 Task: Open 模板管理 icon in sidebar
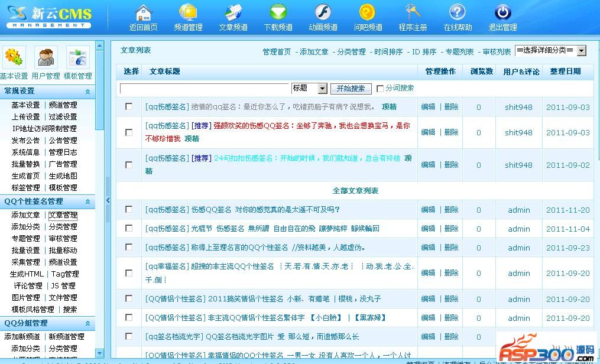(x=78, y=57)
